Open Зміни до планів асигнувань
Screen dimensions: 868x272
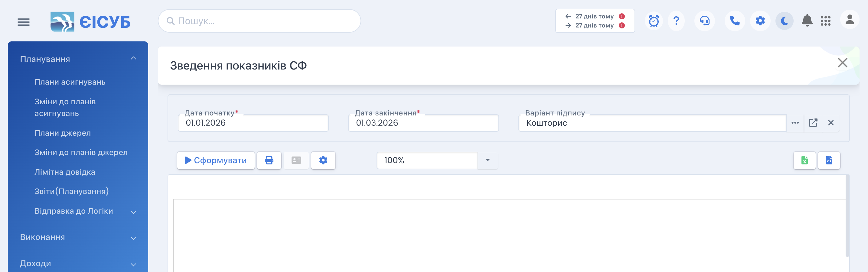[65, 107]
